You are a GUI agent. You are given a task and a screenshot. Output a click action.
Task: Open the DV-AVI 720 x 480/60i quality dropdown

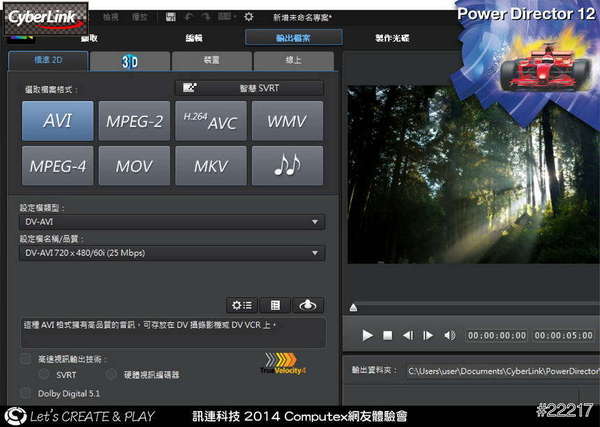point(172,253)
